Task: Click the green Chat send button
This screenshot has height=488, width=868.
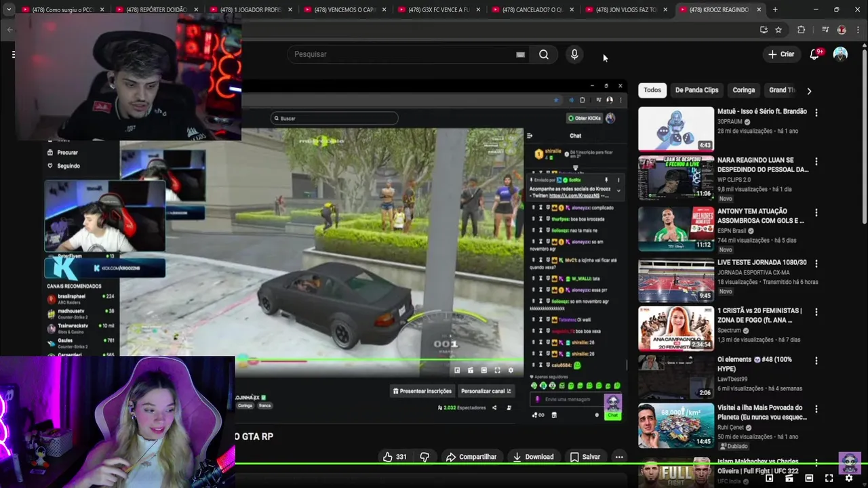Action: coord(612,415)
